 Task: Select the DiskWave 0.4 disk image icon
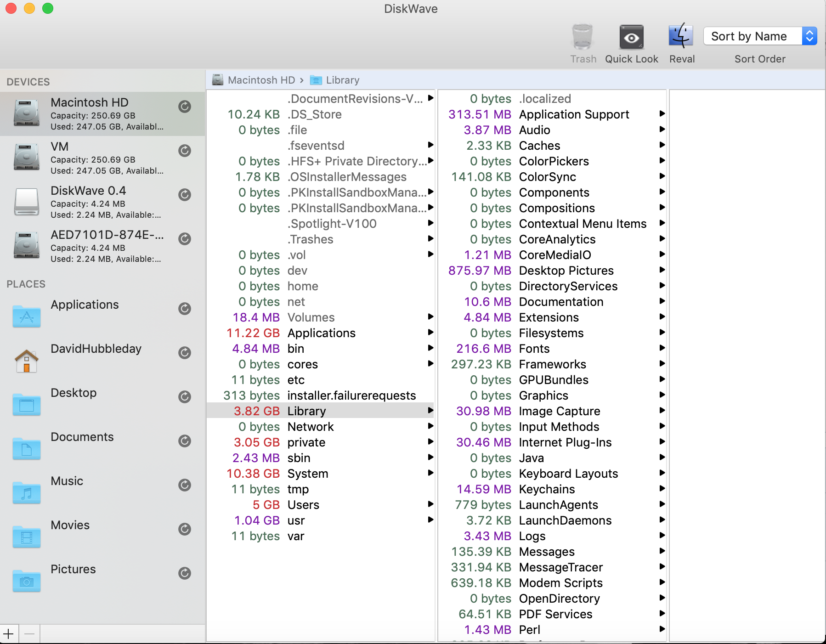26,201
